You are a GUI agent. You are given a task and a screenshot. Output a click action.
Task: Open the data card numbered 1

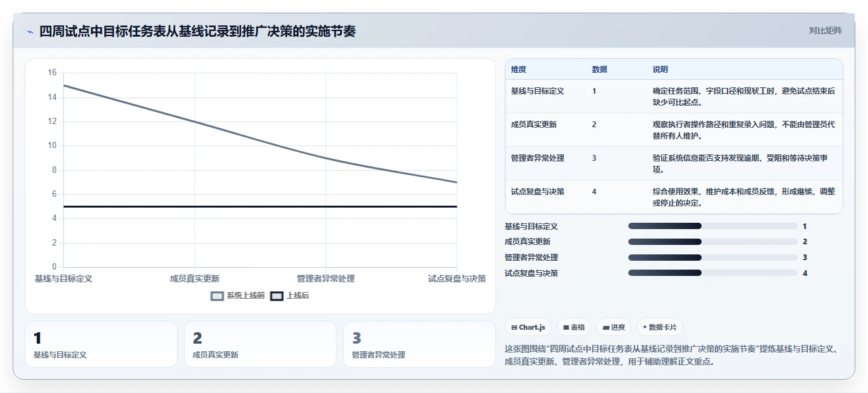[101, 344]
